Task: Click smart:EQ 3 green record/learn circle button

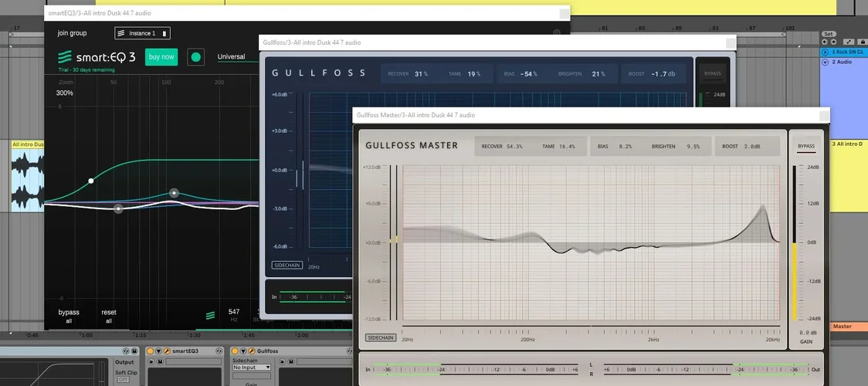Action: coord(195,57)
